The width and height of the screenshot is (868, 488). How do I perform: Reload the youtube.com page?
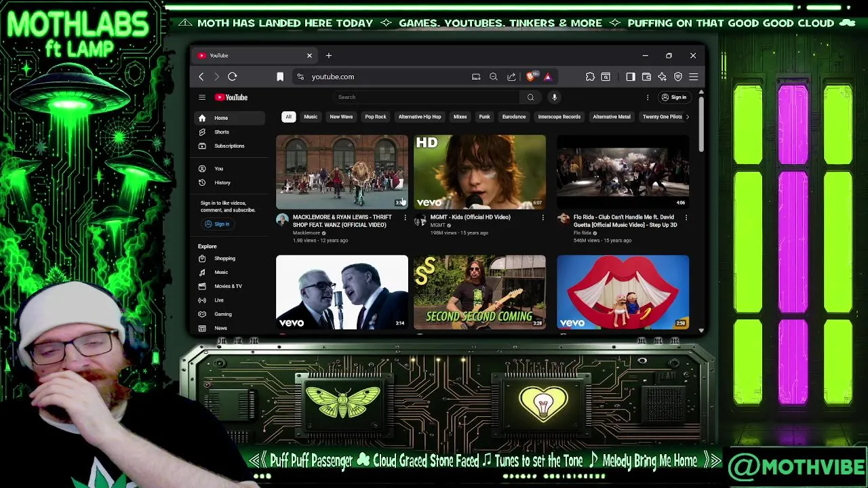click(x=232, y=77)
